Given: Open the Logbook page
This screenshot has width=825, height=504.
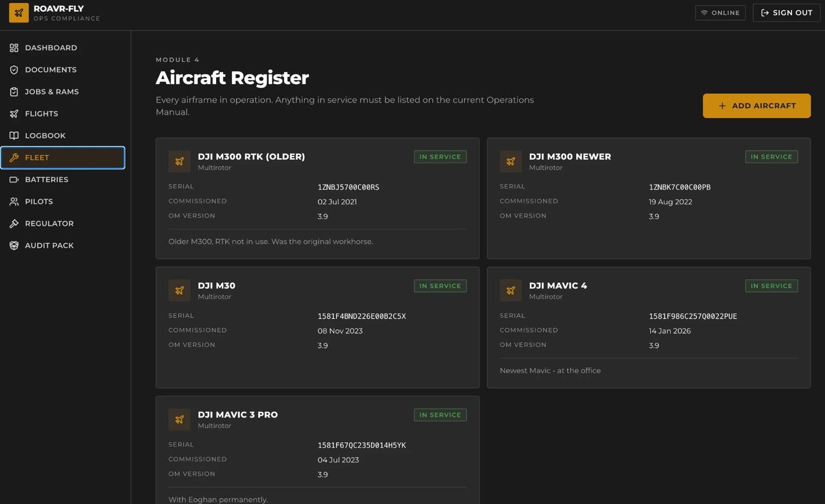Looking at the screenshot, I should [62, 136].
